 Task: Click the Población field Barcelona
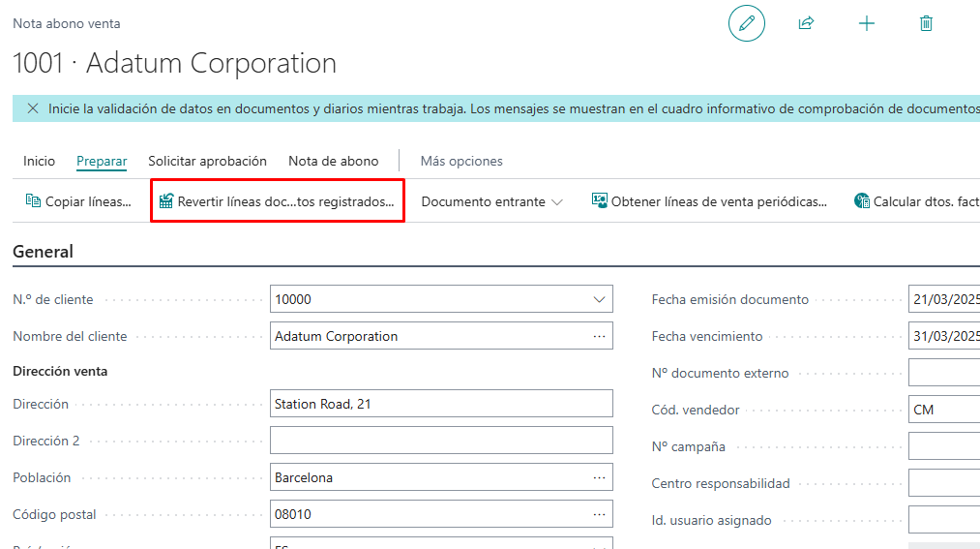tap(441, 477)
